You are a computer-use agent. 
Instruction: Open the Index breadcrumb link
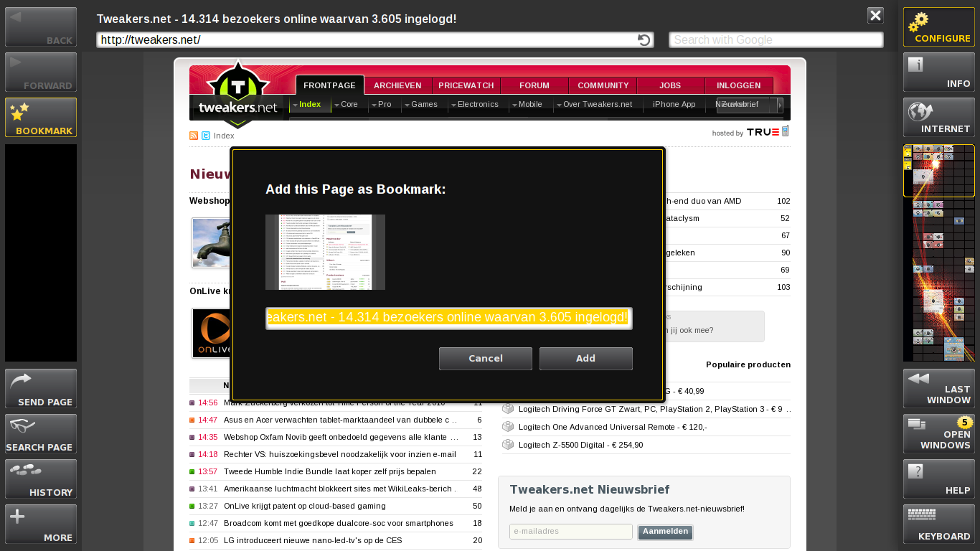point(224,136)
